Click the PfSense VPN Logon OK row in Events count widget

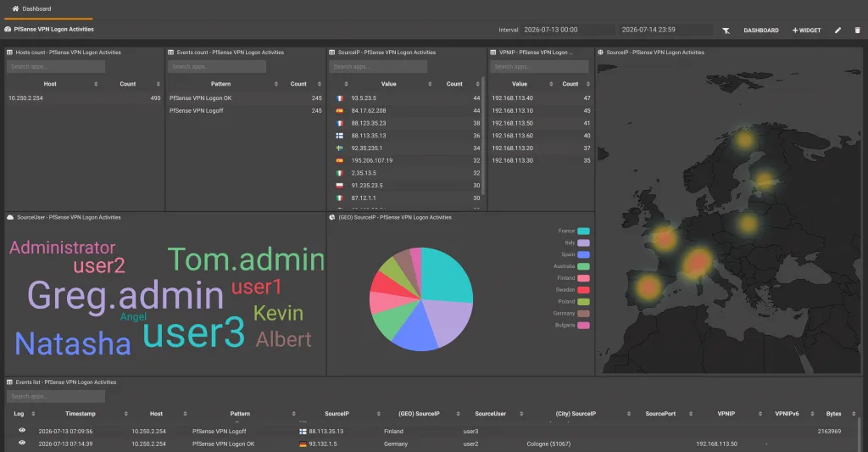click(246, 98)
